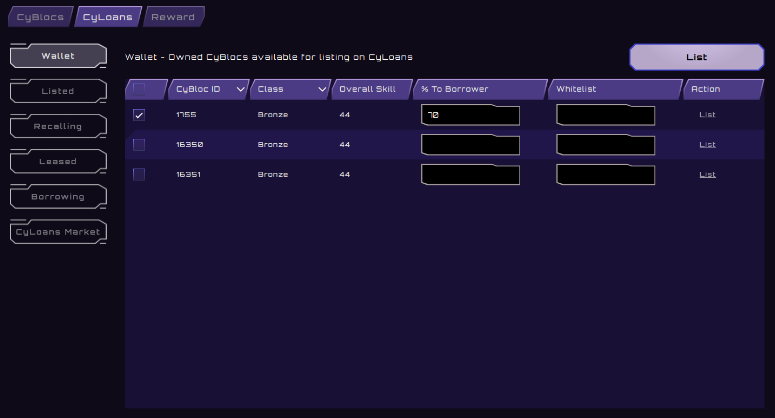Click Whitelist field for CyBloc 1755
This screenshot has height=418, width=775.
pyautogui.click(x=605, y=115)
